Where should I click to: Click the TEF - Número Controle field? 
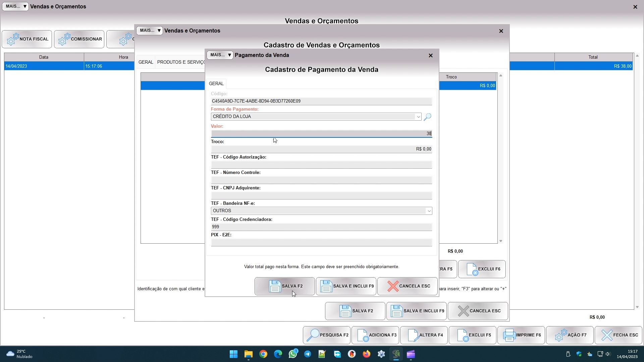[321, 180]
